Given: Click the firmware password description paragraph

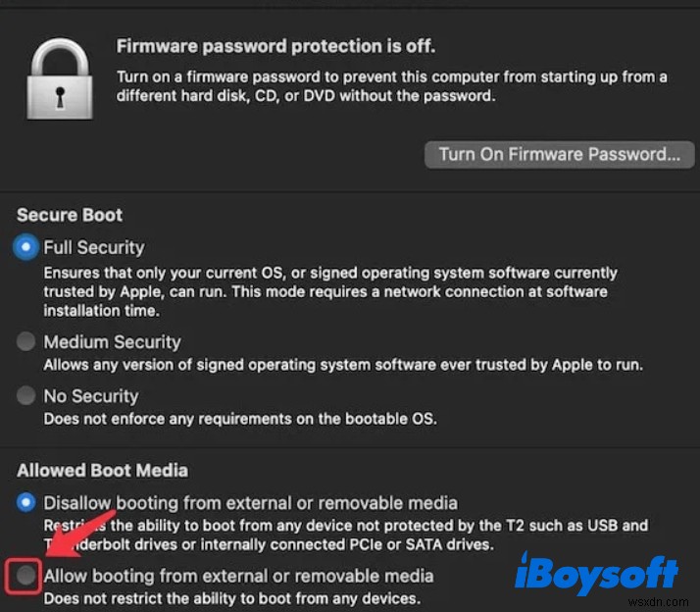Looking at the screenshot, I should click(391, 86).
